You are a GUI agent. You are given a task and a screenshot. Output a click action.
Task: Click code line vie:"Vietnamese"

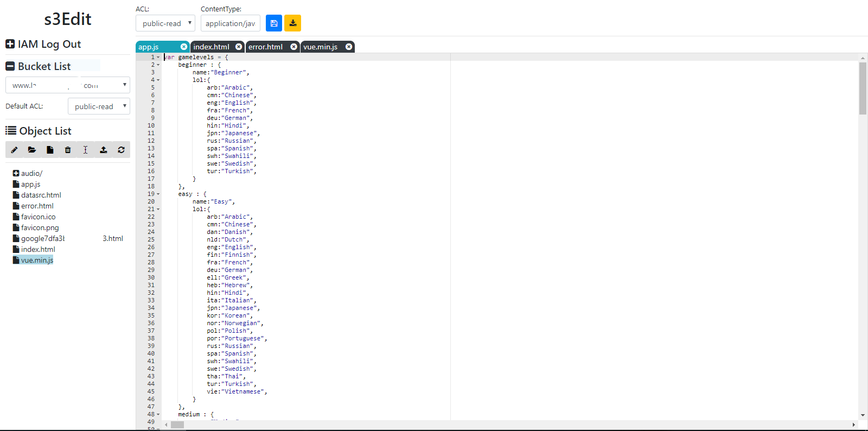point(237,391)
